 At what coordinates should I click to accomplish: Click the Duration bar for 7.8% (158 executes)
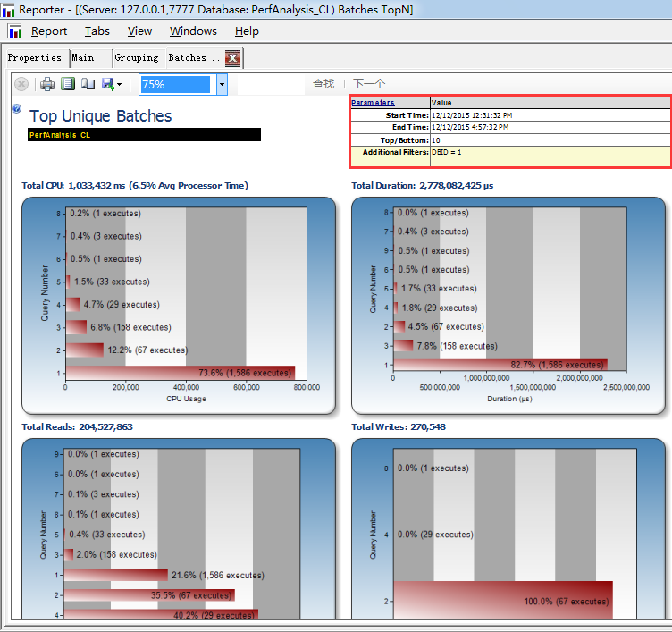tap(403, 346)
